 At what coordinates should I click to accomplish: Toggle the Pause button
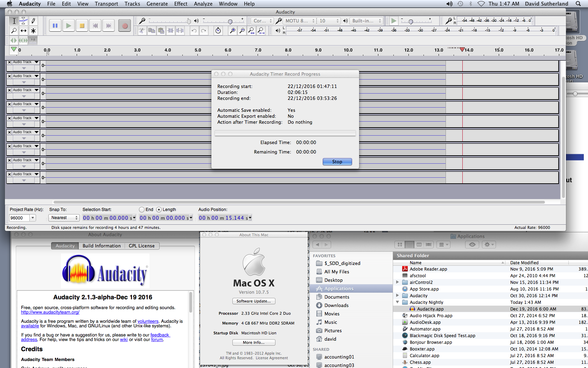[55, 26]
